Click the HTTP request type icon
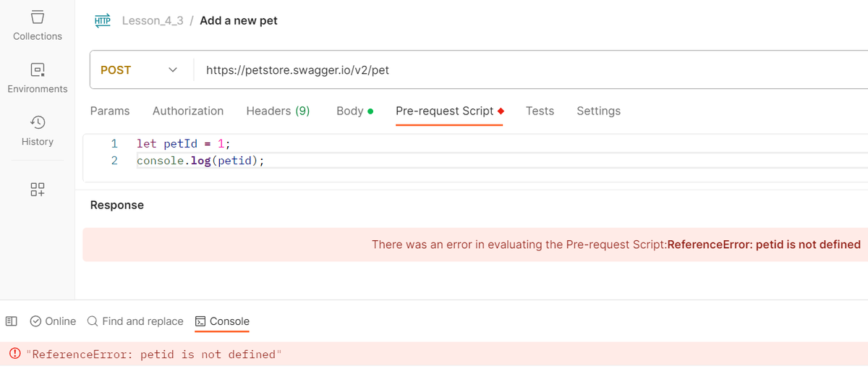The width and height of the screenshot is (868, 377). tap(103, 21)
